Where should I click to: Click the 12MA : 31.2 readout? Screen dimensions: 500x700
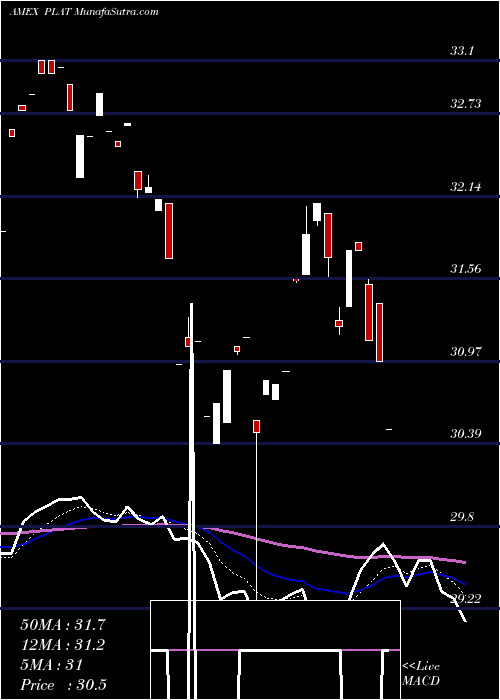[x=63, y=645]
